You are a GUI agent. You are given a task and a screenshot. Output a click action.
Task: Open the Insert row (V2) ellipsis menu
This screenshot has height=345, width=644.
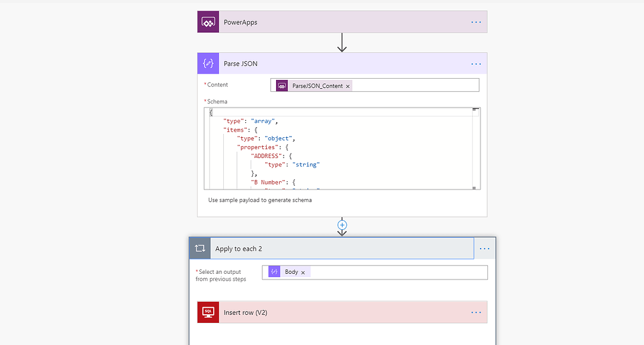(476, 312)
